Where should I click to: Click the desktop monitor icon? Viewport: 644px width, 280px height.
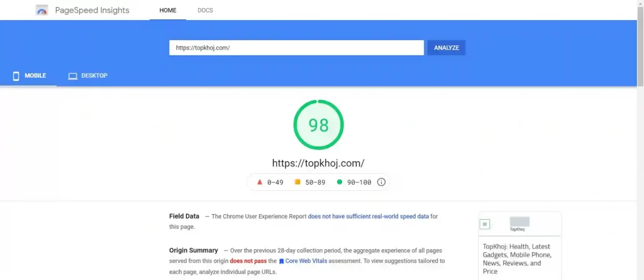pos(73,76)
